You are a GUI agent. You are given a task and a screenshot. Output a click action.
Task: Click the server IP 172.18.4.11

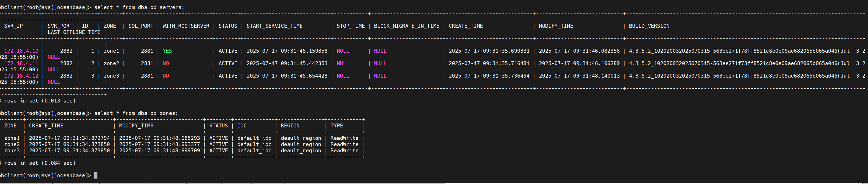click(x=21, y=64)
